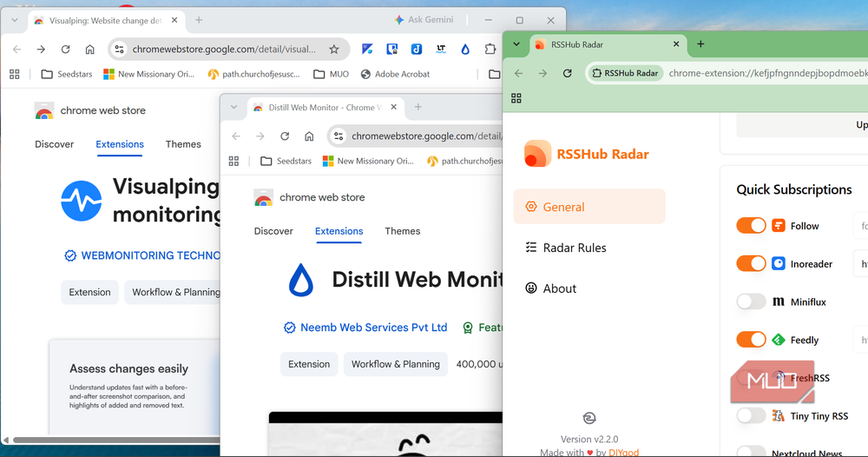The height and width of the screenshot is (457, 868).
Task: Open WEBMONITORING TECHNO publisher link
Action: [x=150, y=255]
